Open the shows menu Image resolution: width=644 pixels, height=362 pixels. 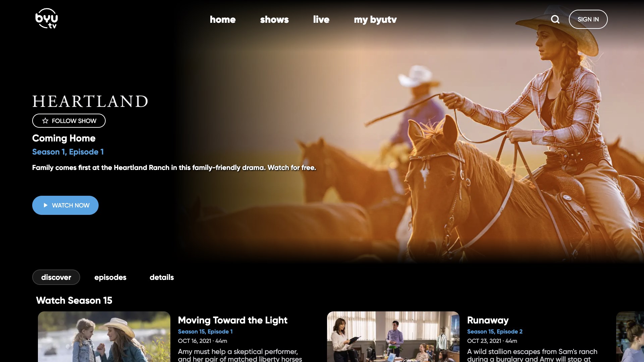click(x=274, y=19)
